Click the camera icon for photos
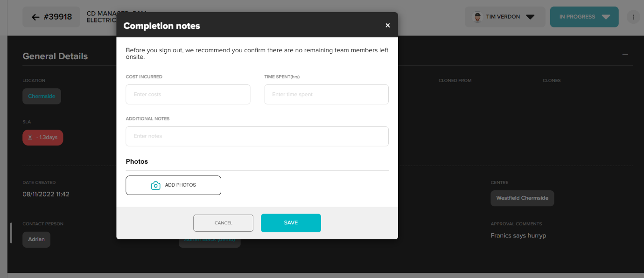Viewport: 644px width, 278px height. coord(156,185)
